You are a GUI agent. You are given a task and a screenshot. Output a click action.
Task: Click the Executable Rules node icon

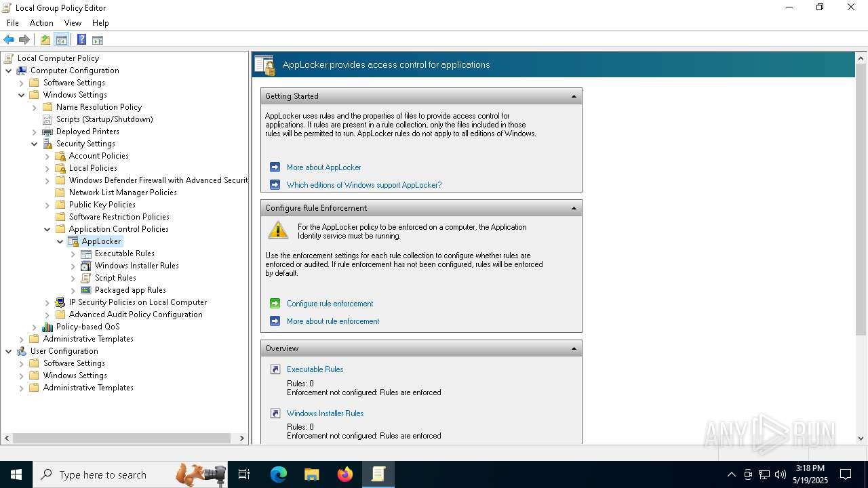tap(85, 253)
